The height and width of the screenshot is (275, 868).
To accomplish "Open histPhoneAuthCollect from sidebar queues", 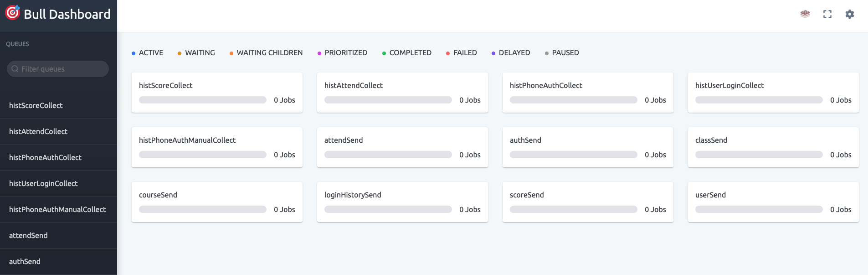I will [45, 157].
